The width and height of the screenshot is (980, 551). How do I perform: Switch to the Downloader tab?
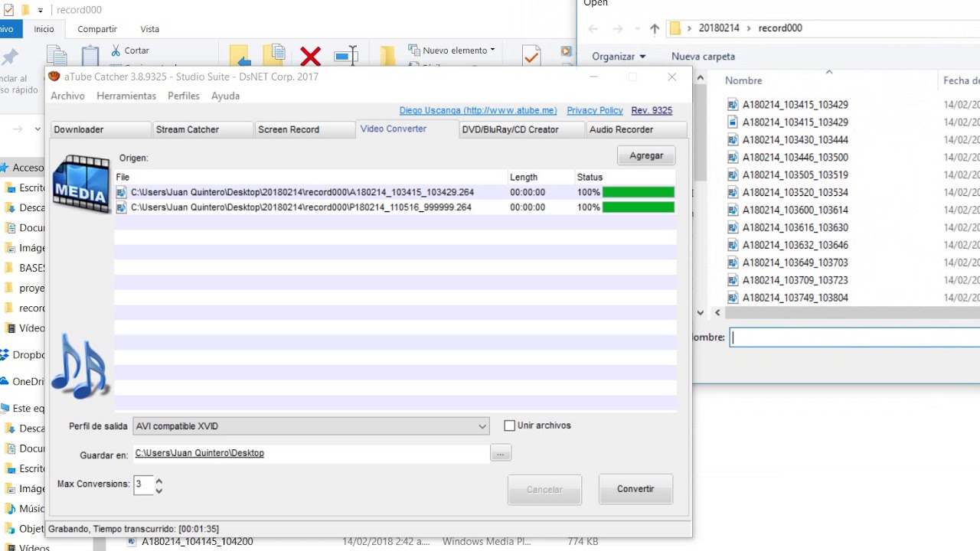pos(100,130)
